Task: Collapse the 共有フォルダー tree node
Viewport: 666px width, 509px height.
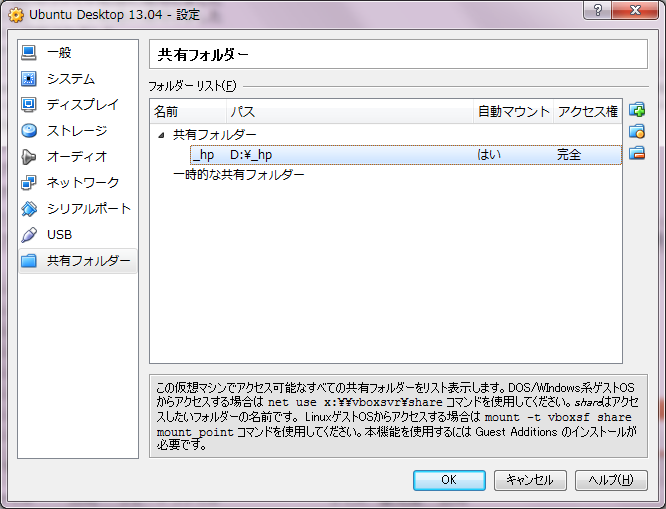Action: click(161, 136)
